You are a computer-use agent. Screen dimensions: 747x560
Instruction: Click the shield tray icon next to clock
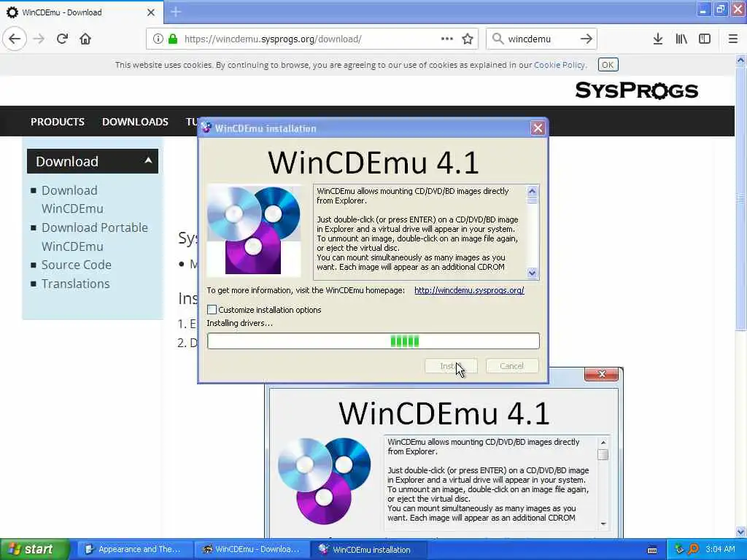click(x=679, y=549)
